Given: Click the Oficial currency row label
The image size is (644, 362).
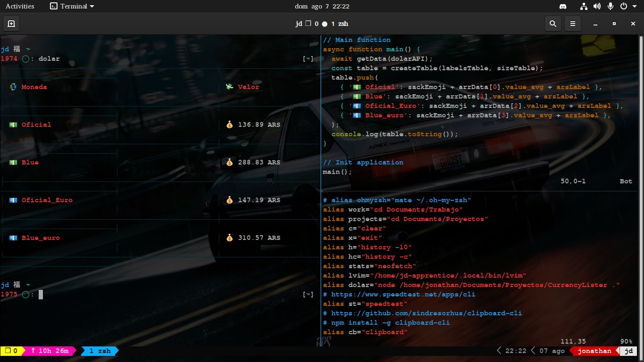Looking at the screenshot, I should point(36,124).
